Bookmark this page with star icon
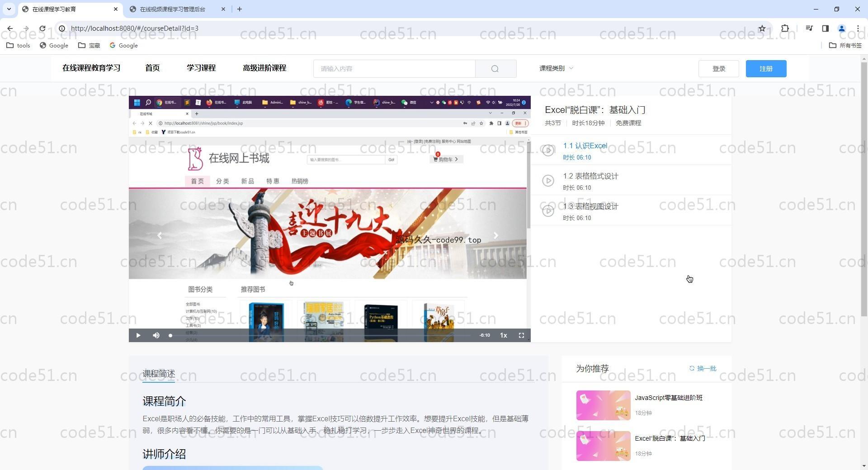868x470 pixels. click(762, 28)
